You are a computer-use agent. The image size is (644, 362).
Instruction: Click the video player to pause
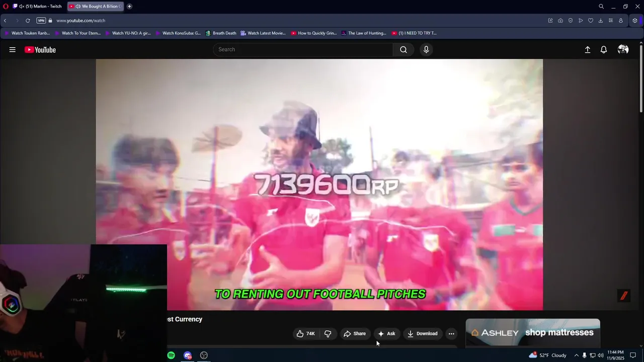[x=319, y=185]
